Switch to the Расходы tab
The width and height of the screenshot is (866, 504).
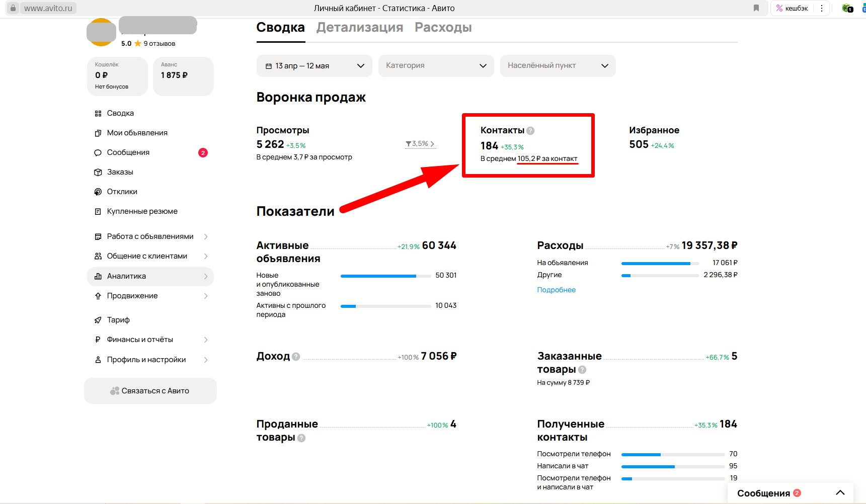tap(443, 27)
